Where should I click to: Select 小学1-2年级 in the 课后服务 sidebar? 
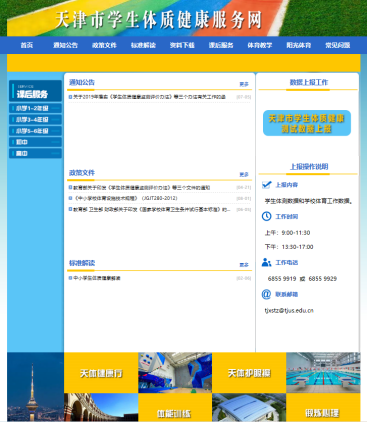click(35, 108)
